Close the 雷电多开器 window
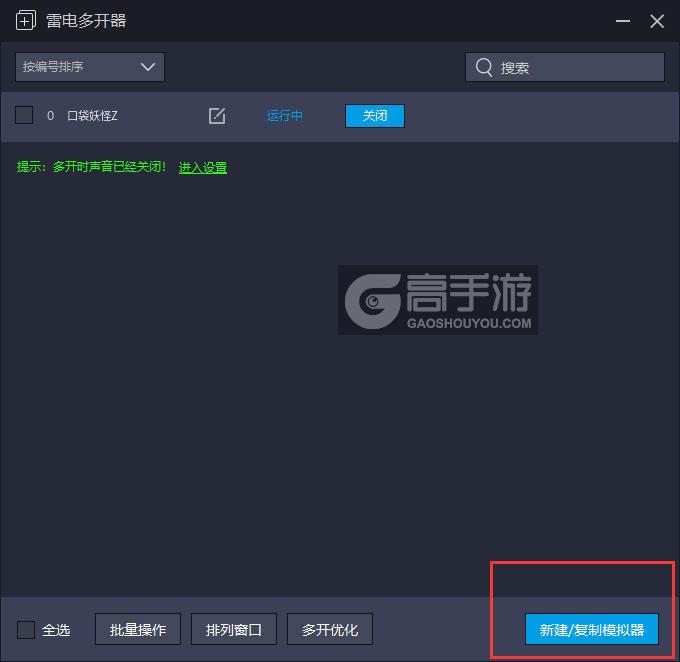This screenshot has width=680, height=662. pos(657,21)
